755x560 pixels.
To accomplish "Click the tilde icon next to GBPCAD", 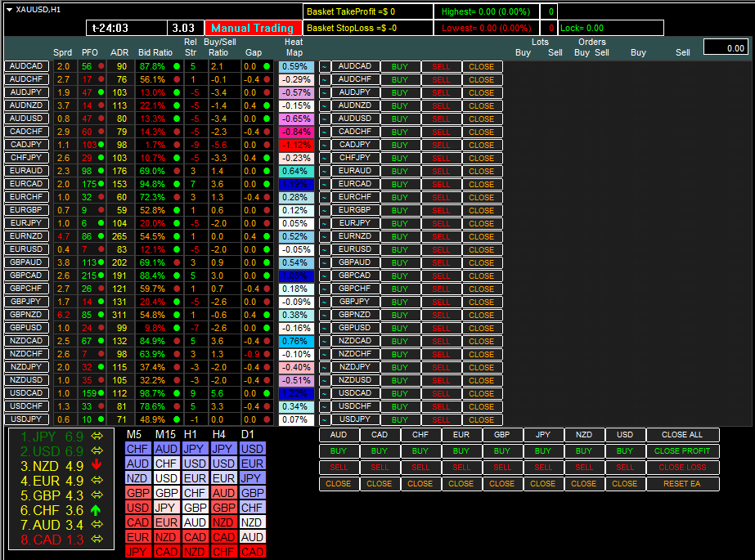I will [x=325, y=276].
